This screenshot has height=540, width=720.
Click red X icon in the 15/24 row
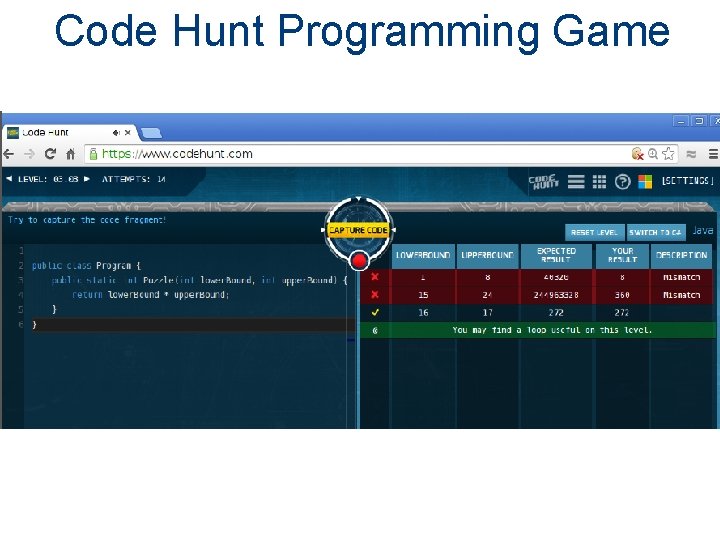tap(375, 295)
